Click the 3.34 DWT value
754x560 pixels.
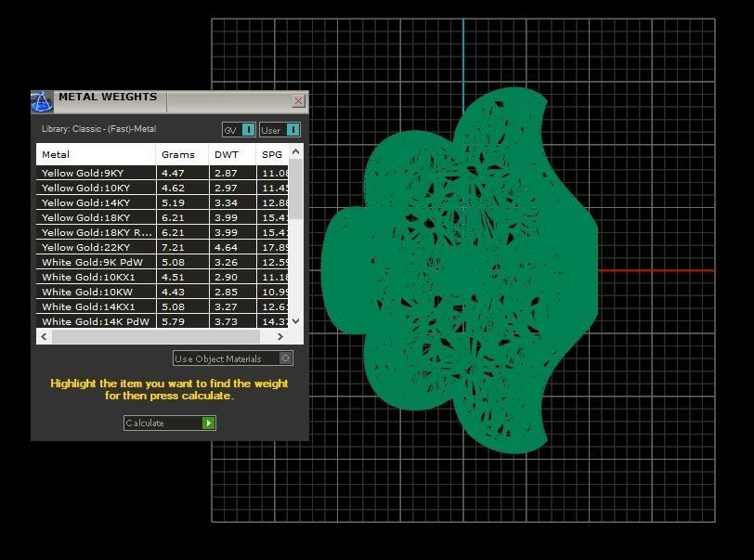226,202
